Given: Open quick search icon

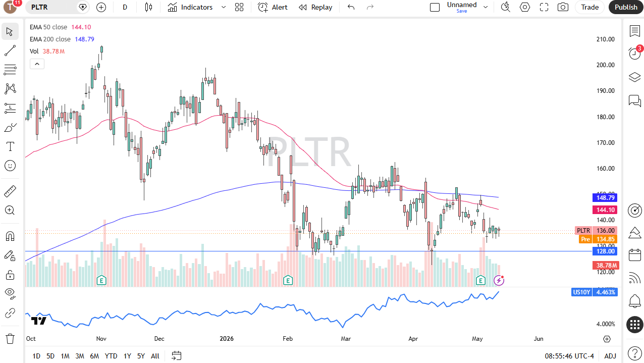Looking at the screenshot, I should pos(505,7).
